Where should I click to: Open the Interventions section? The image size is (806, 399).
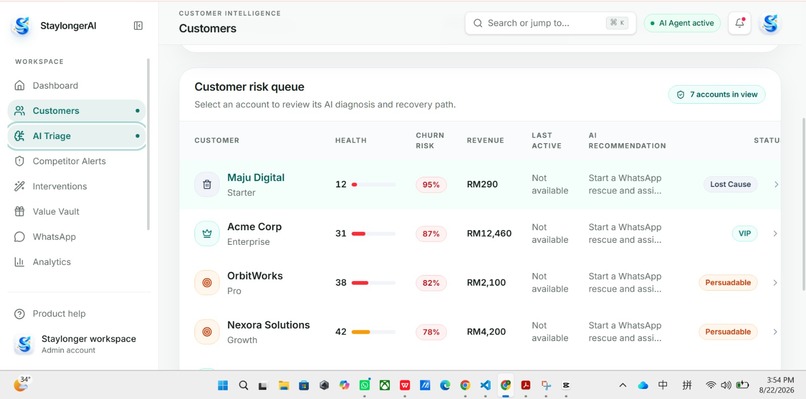coord(77,186)
